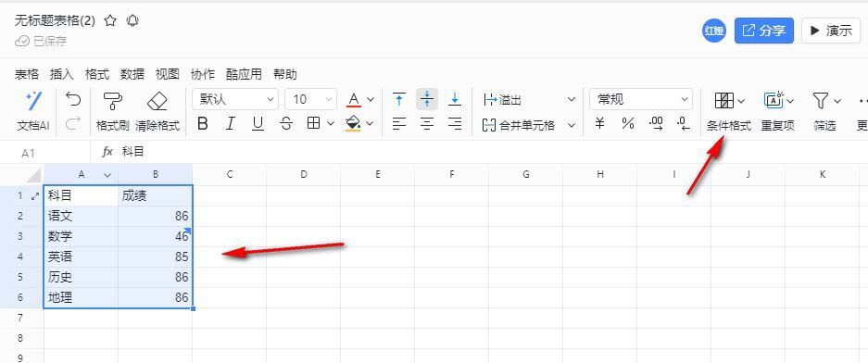868x363 pixels.
Task: Select column B header
Action: point(156,174)
